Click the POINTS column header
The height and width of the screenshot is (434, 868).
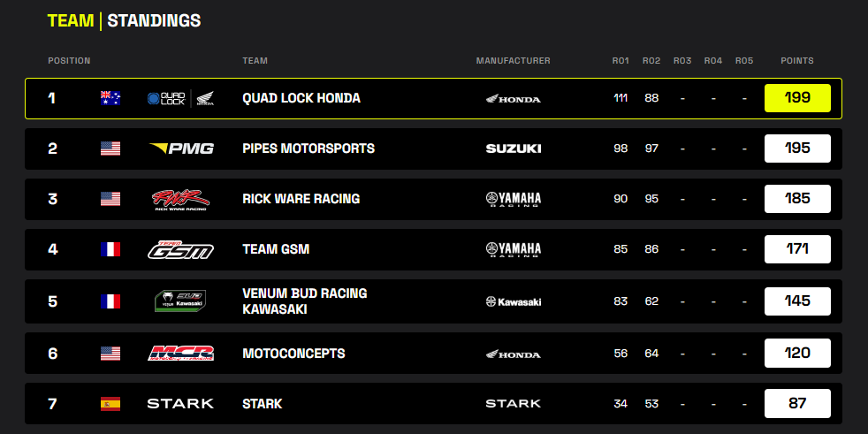tap(797, 61)
